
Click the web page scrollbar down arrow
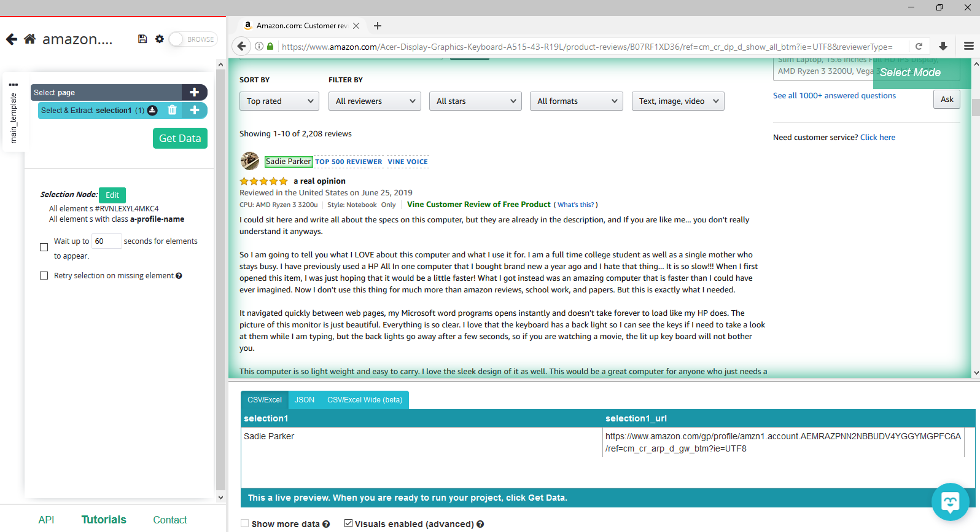click(x=975, y=373)
